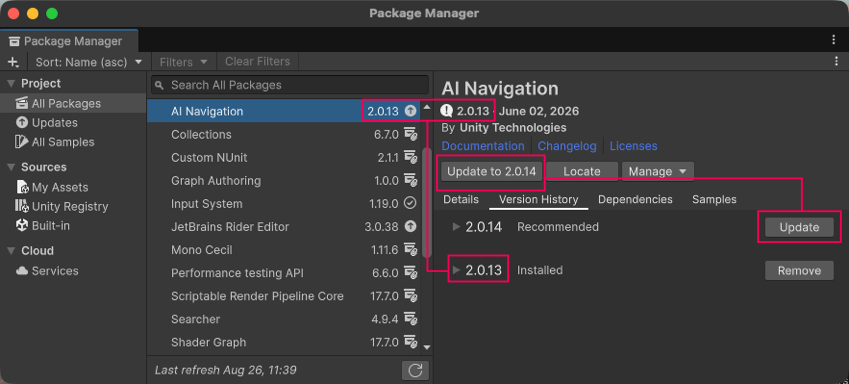Click the warning icon beside 2.0.13 in details
This screenshot has height=384, width=849.
446,111
